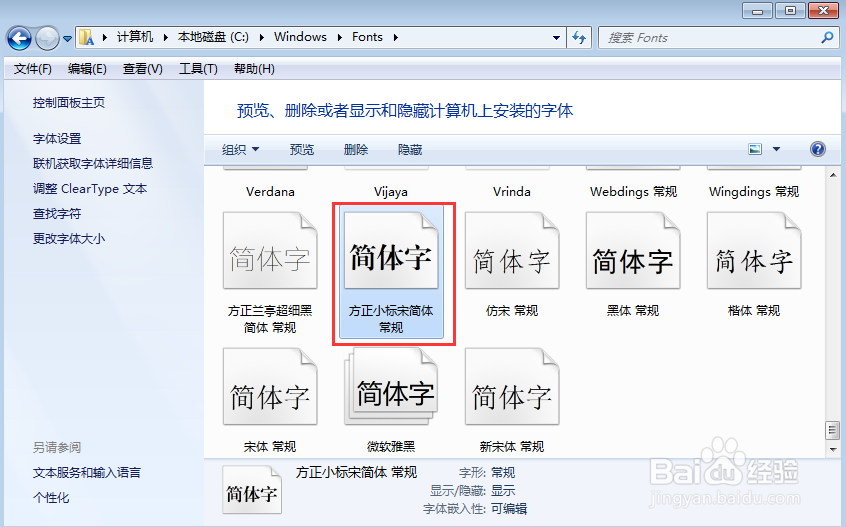Expand arrow between Windows and Fonts

pos(339,37)
